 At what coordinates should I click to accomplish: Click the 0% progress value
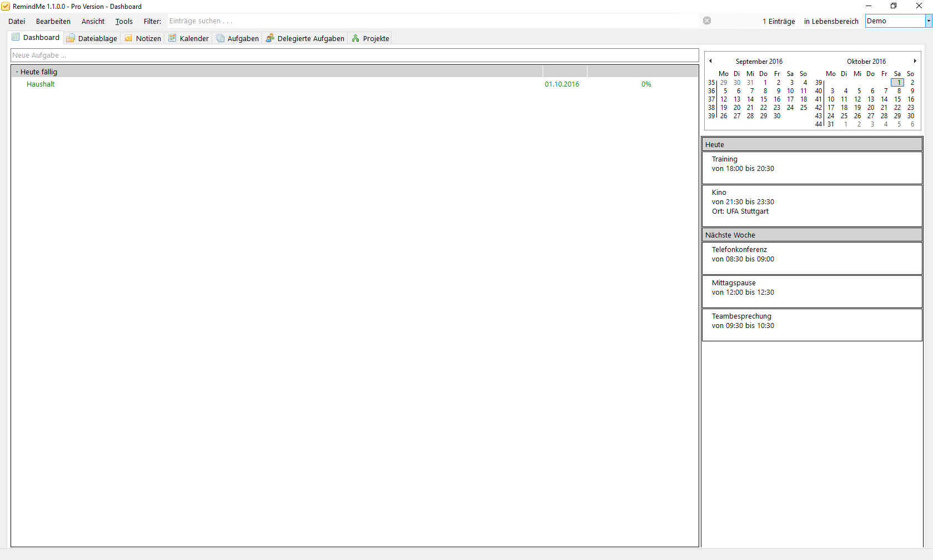(646, 84)
